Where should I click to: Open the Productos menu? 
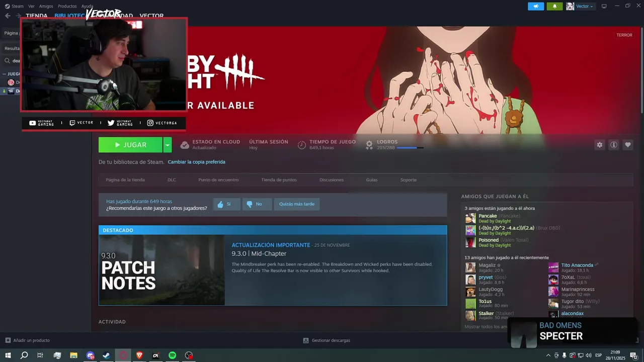(67, 6)
